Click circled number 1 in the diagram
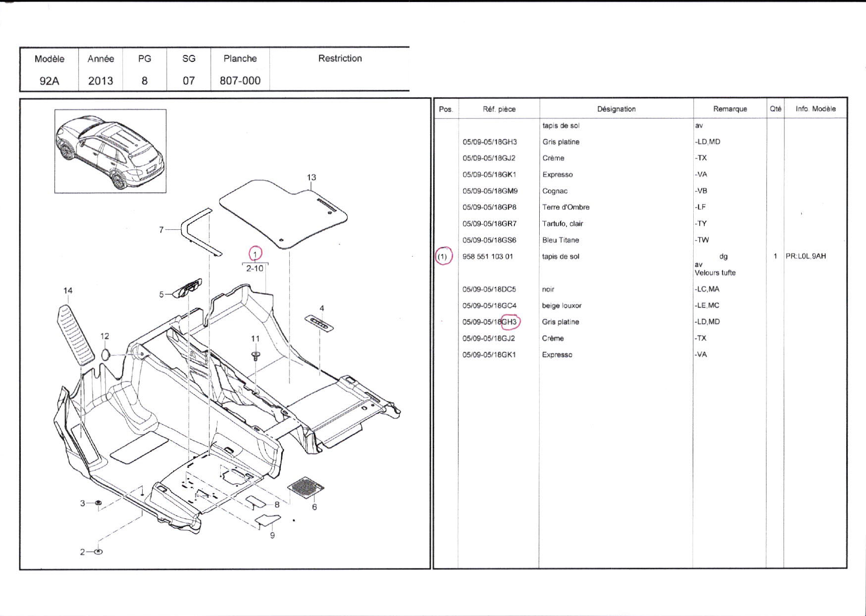The image size is (866, 616). (255, 254)
